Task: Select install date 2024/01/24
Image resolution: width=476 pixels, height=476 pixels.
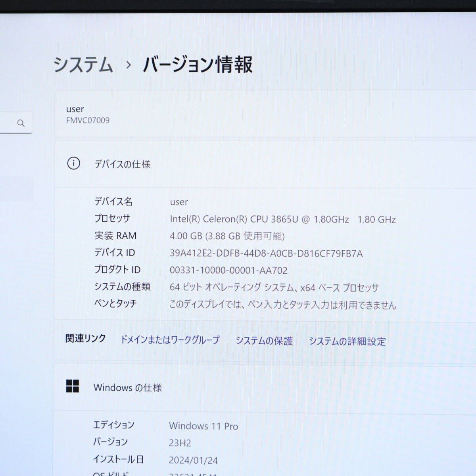Action: pos(193,460)
